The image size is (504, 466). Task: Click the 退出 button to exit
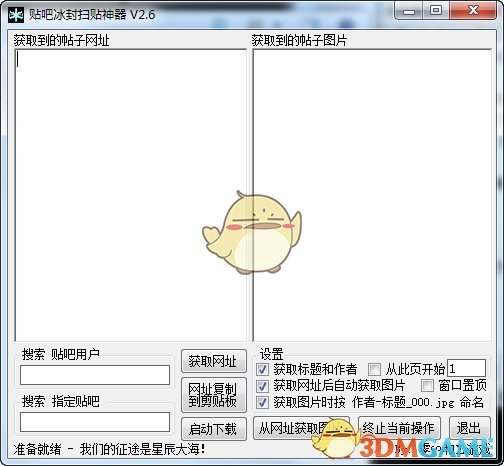click(469, 428)
